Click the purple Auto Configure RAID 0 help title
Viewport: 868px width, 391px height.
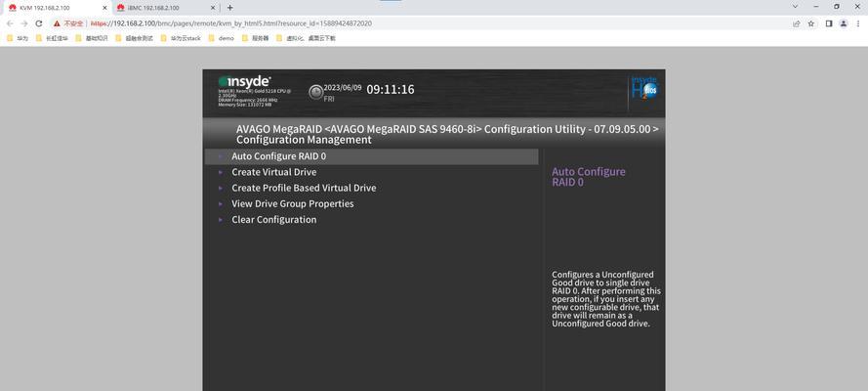589,177
